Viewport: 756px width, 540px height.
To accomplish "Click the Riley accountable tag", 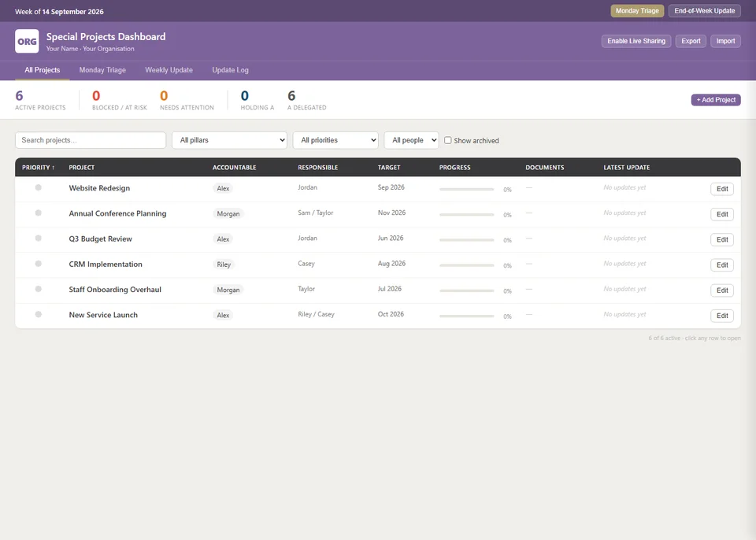I will tap(224, 264).
